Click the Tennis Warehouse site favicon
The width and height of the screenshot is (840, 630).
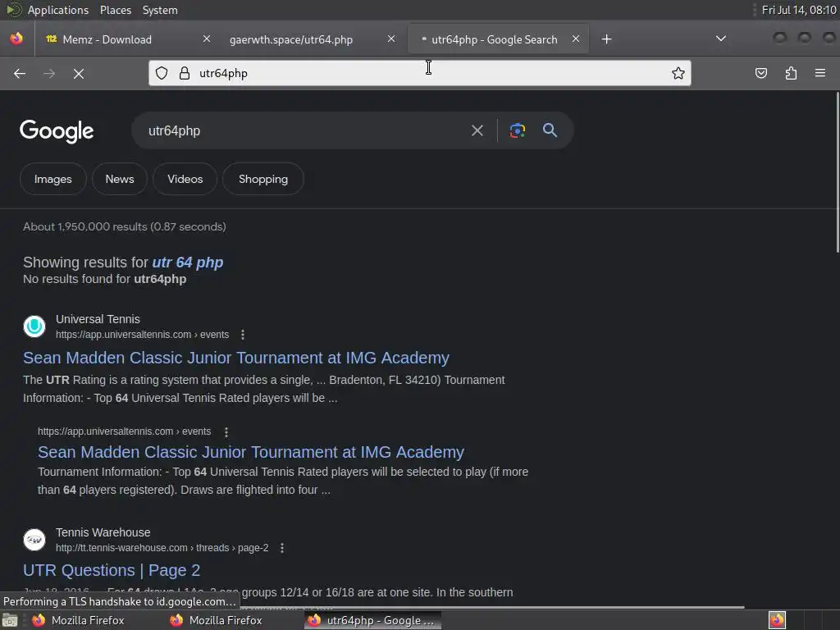(34, 540)
